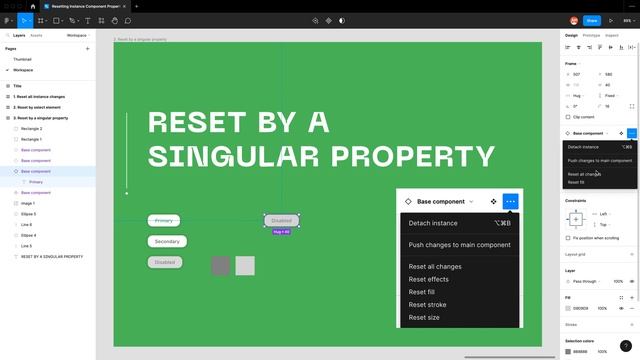Open distribute spacing more options dropdown
The image size is (640, 360).
tap(632, 47)
